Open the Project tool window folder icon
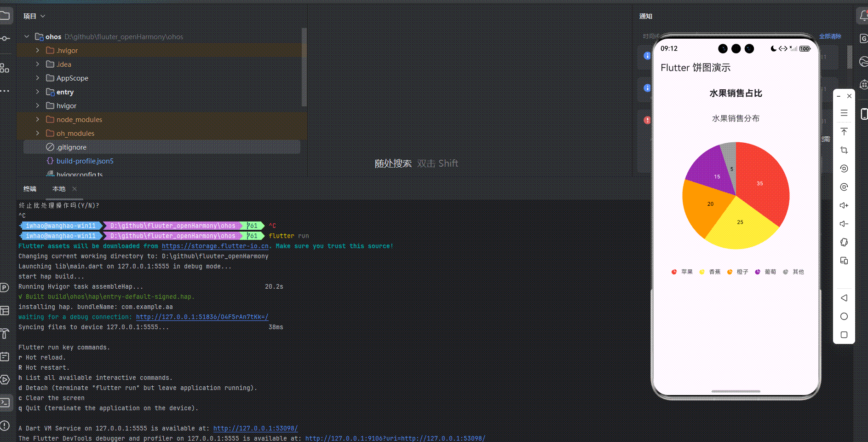This screenshot has height=442, width=868. 5,16
